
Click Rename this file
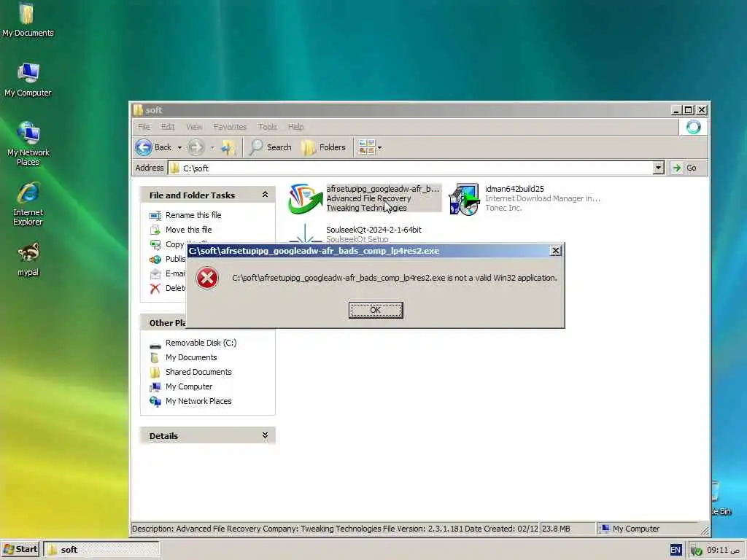[193, 215]
